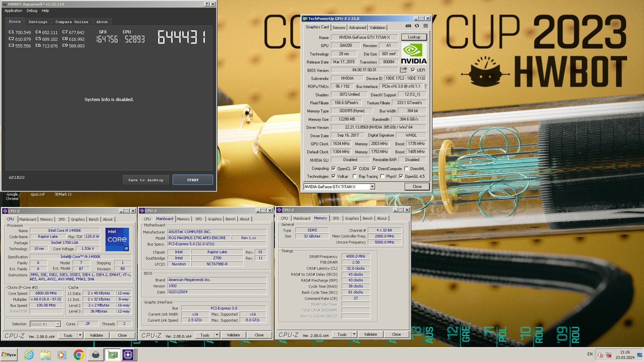Switch to CPU-Z taskbar icon
This screenshot has width=644, height=362.
coord(128,355)
